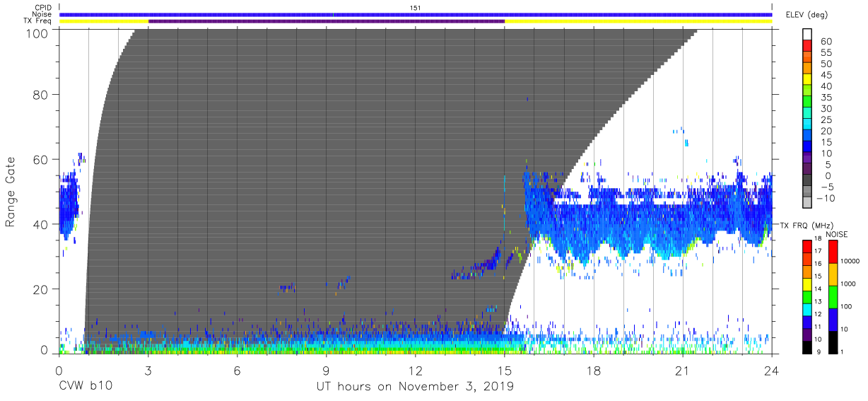Image resolution: width=868 pixels, height=401 pixels.
Task: Click the white top segment of elevation bar
Action: click(x=807, y=34)
